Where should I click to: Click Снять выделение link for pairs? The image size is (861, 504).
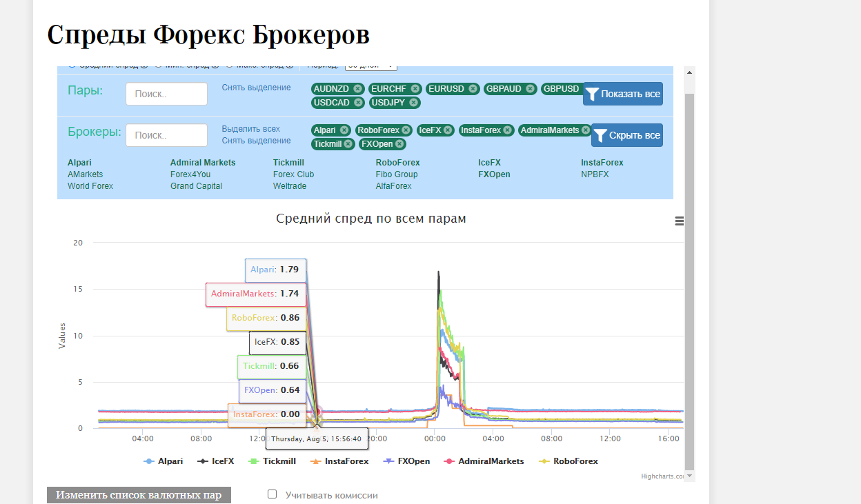coord(256,88)
